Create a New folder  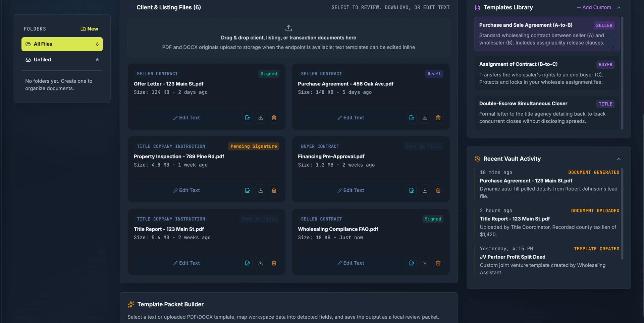(x=89, y=29)
